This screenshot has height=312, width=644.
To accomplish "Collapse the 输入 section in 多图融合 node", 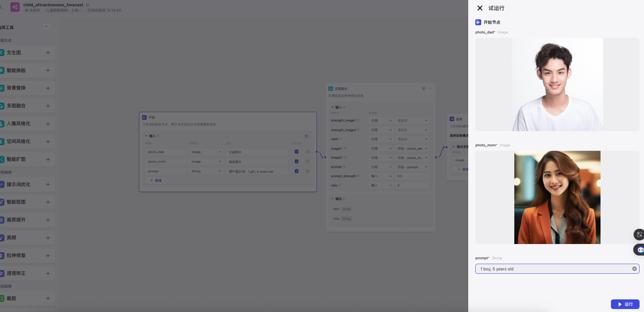I will [332, 107].
